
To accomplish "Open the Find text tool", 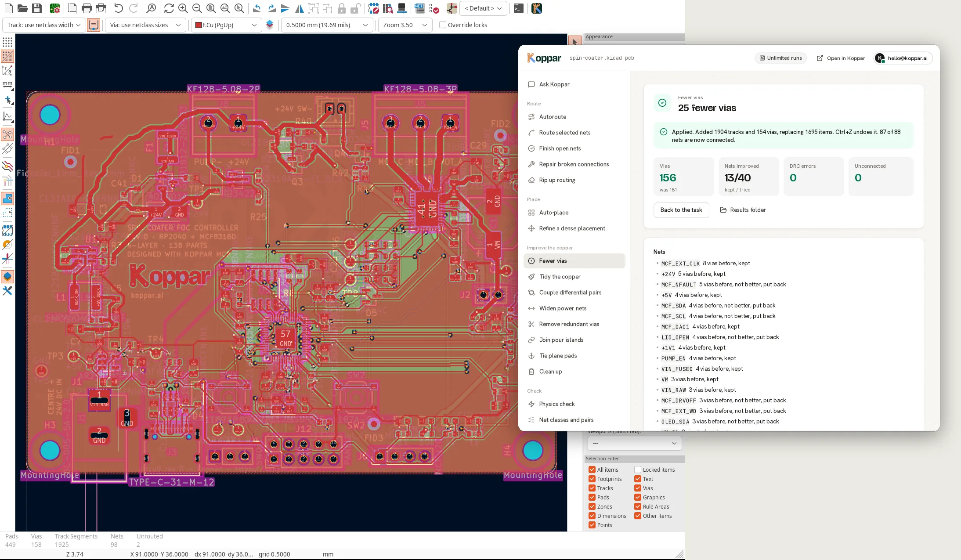I will click(151, 8).
